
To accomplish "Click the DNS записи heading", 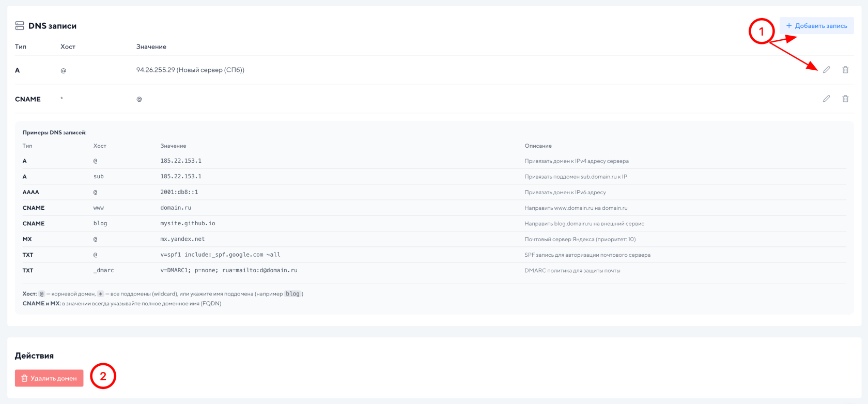I will 52,26.
